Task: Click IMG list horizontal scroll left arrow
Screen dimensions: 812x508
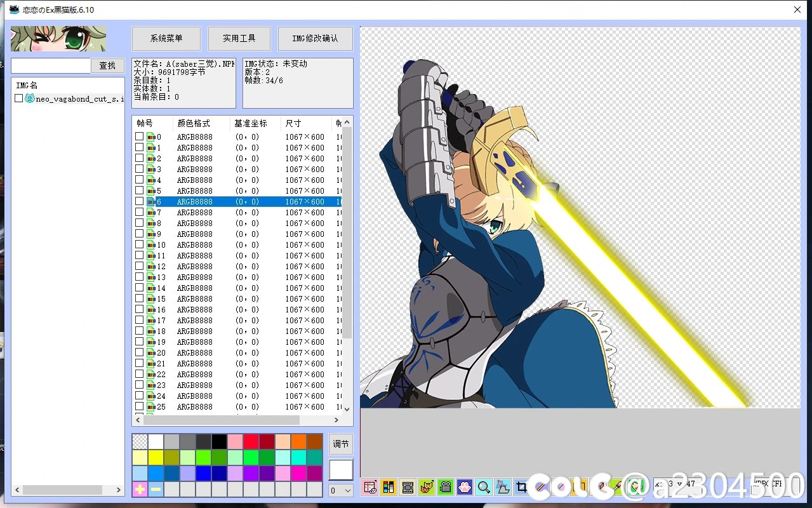Action: click(x=17, y=490)
